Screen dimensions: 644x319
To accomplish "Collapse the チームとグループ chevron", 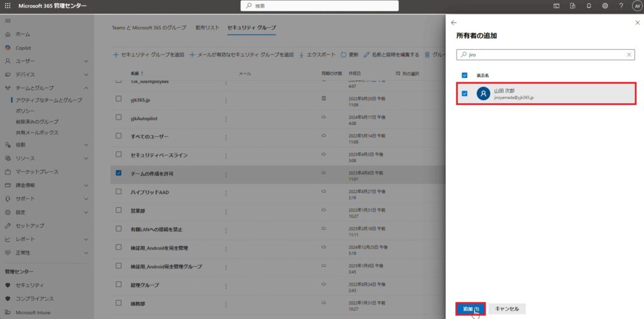I will pos(86,88).
